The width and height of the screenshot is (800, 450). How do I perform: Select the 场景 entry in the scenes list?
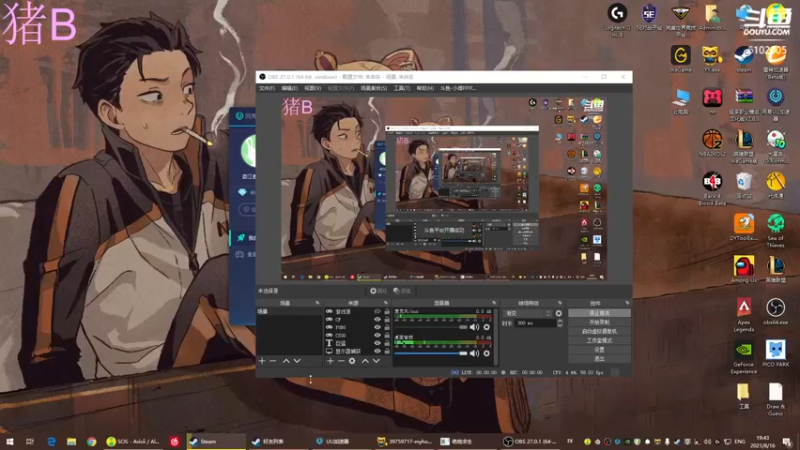[x=289, y=311]
